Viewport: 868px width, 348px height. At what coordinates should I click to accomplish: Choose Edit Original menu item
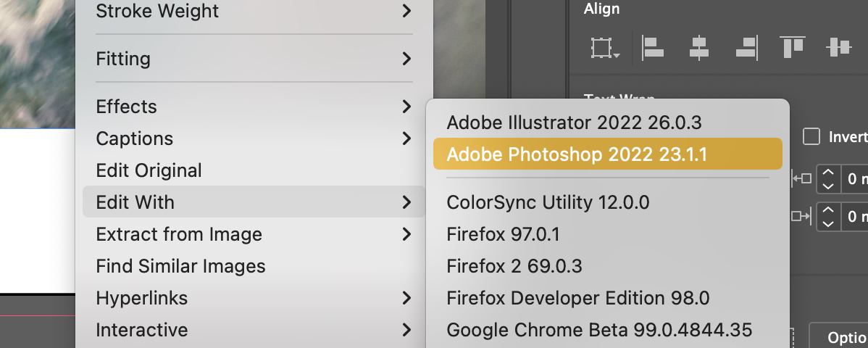tap(254, 170)
